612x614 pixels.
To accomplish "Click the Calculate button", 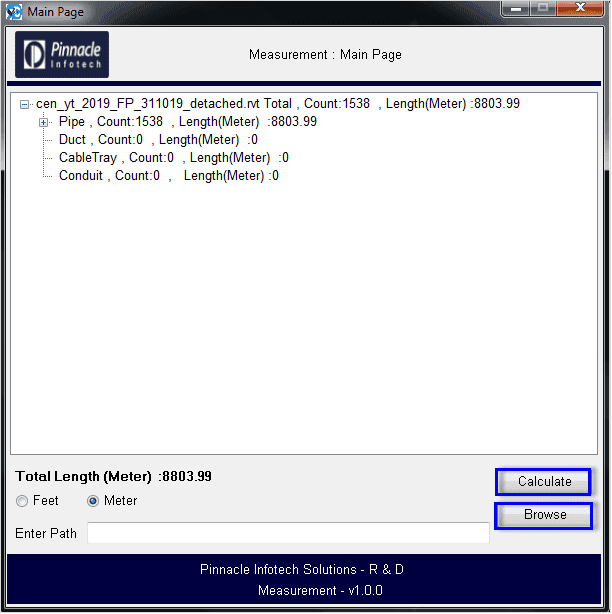I will point(544,482).
